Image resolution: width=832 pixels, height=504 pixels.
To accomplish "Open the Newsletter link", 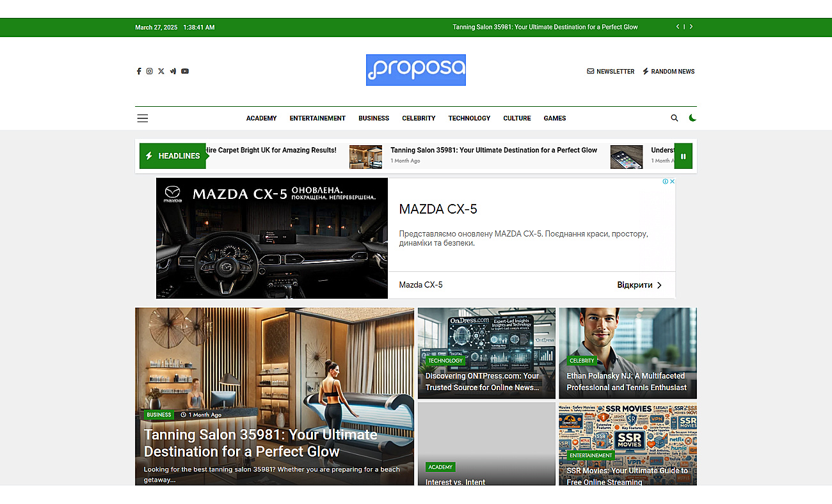I will pos(611,72).
